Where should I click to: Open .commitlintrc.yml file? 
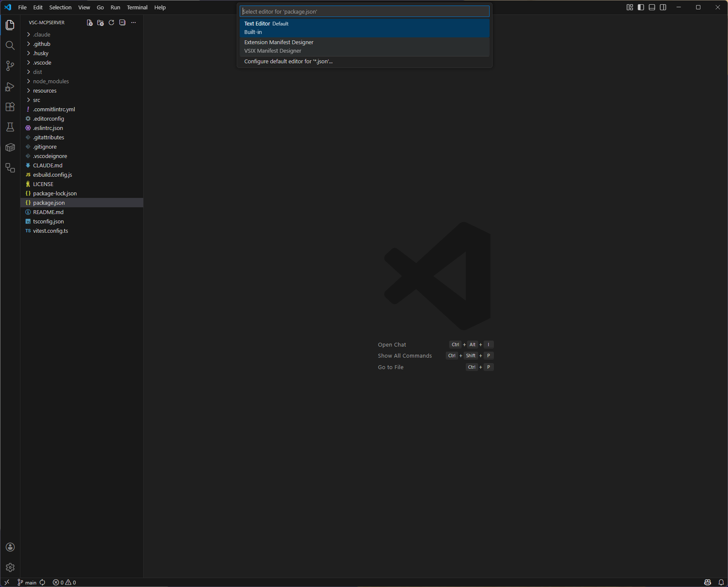pos(82,109)
